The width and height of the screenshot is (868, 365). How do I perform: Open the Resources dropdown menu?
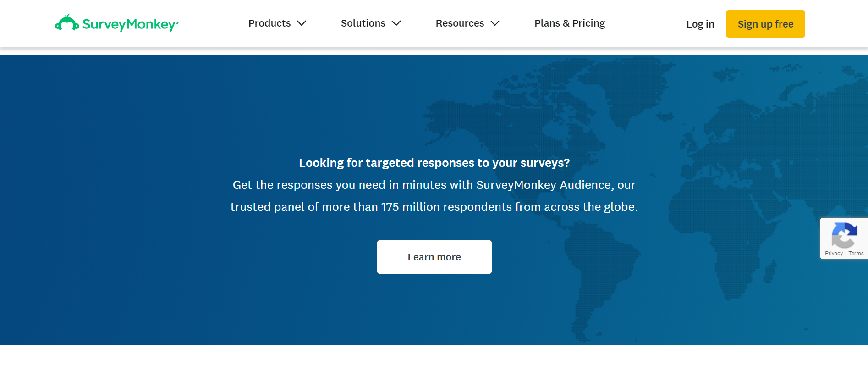pos(460,23)
